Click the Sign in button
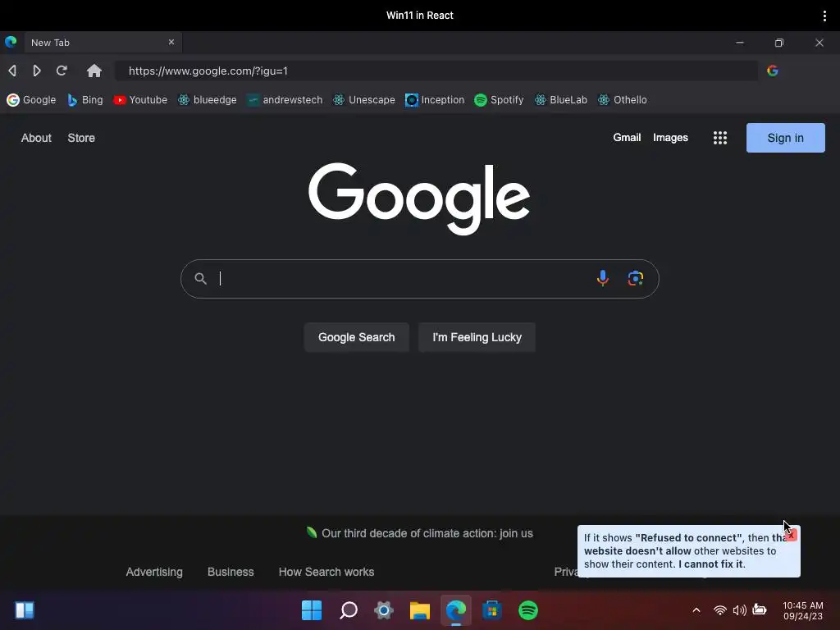The image size is (840, 630). [785, 138]
